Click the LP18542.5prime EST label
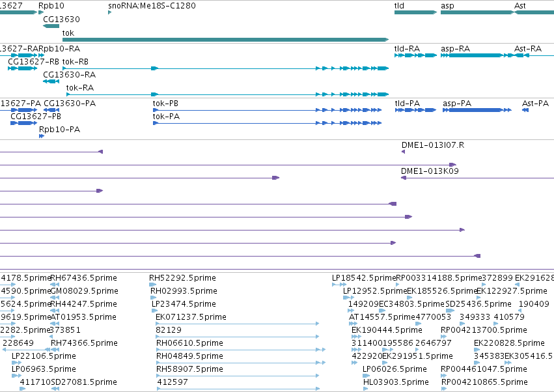This screenshot has width=554, height=392. point(364,278)
